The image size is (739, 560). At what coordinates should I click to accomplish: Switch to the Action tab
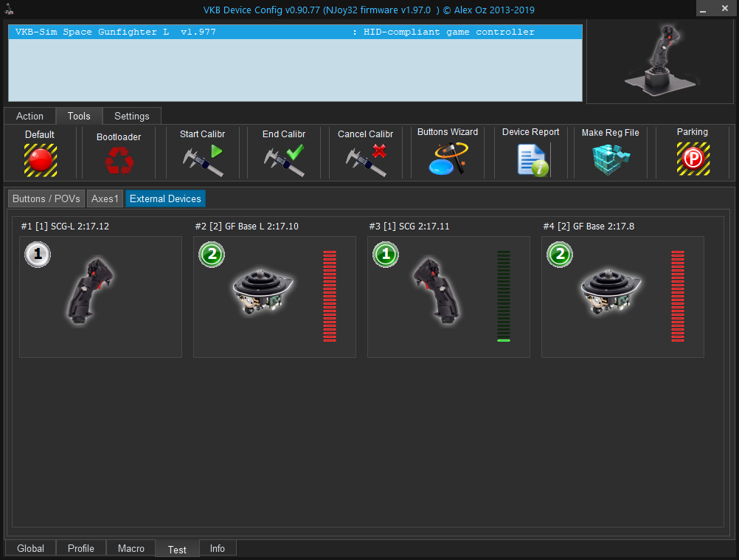coord(30,116)
